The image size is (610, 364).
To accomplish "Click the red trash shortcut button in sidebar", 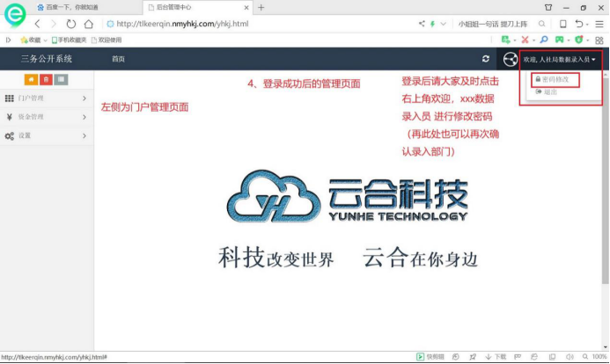I will click(46, 79).
